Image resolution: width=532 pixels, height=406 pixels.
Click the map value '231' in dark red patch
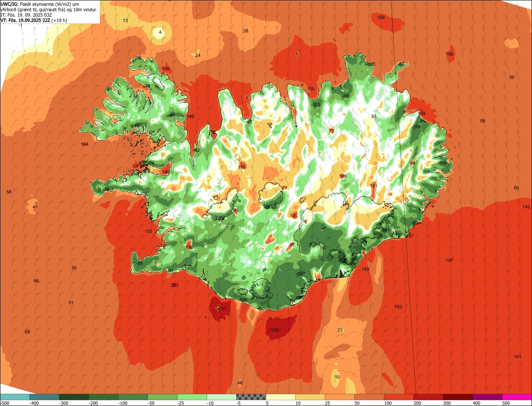pyautogui.click(x=222, y=308)
